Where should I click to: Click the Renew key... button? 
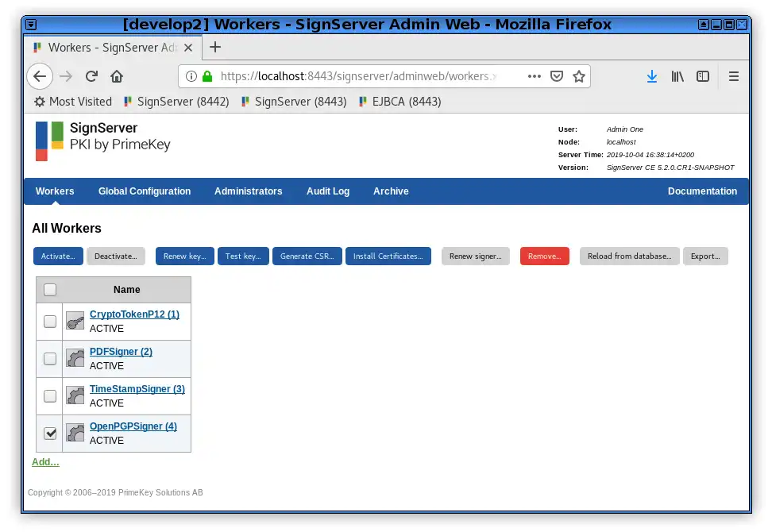click(x=184, y=256)
